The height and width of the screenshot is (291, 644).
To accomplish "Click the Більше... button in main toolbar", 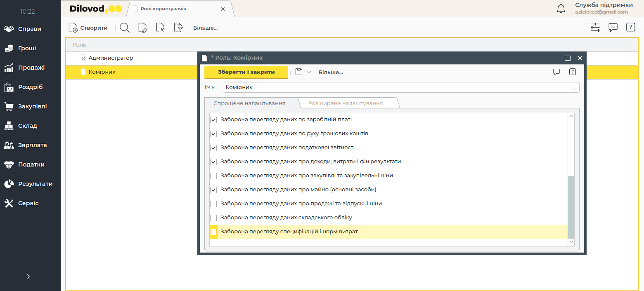I will coord(205,28).
